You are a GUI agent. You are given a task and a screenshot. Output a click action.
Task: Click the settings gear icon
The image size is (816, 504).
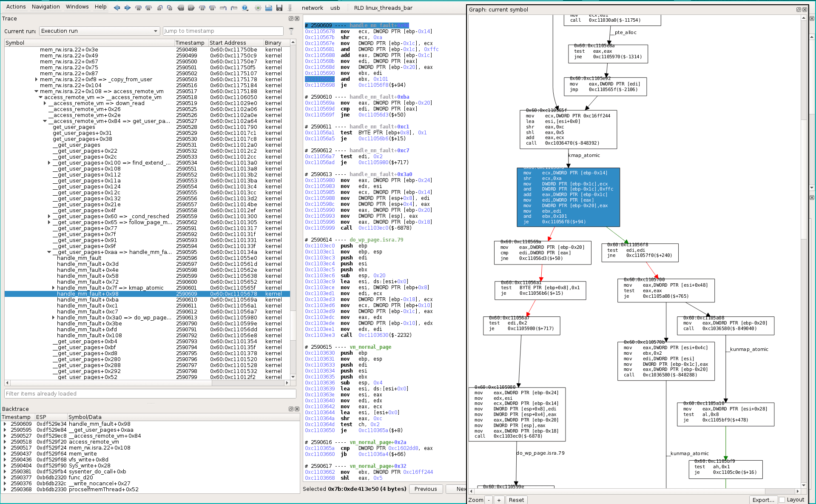257,8
